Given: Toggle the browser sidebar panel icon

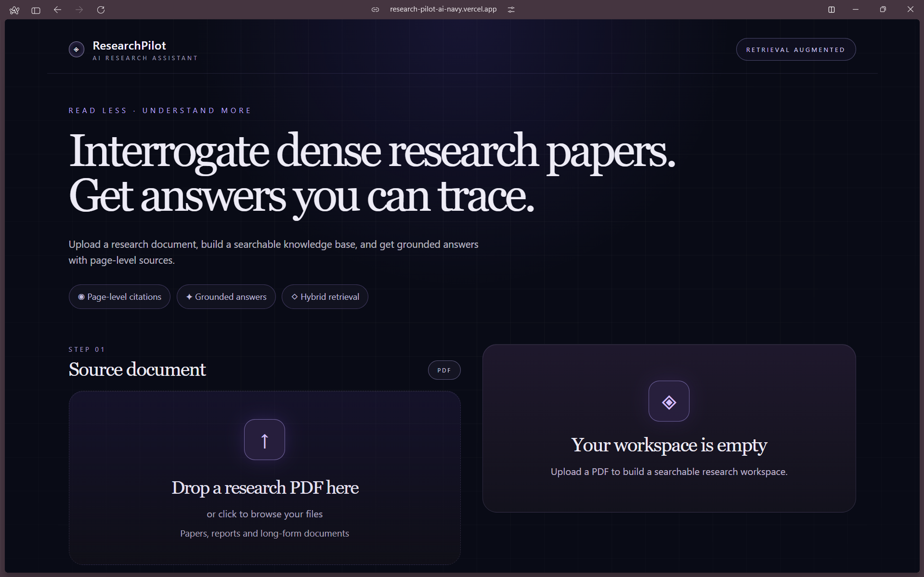Looking at the screenshot, I should [36, 10].
